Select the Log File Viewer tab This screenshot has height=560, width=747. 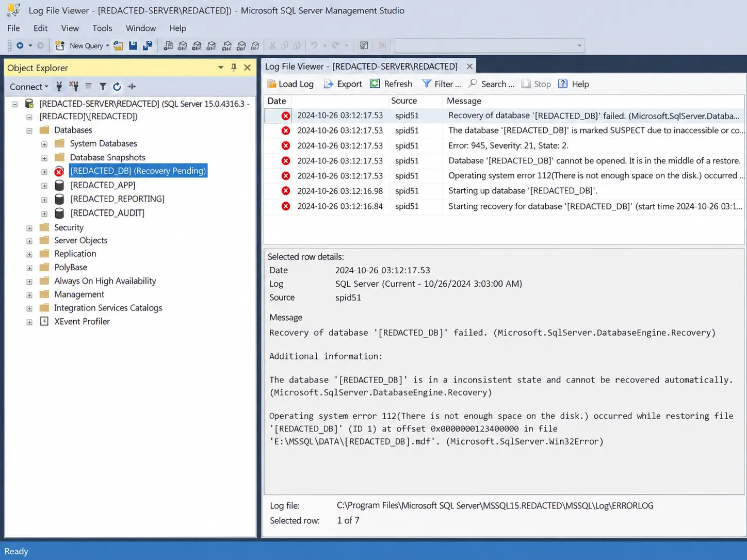tap(361, 66)
